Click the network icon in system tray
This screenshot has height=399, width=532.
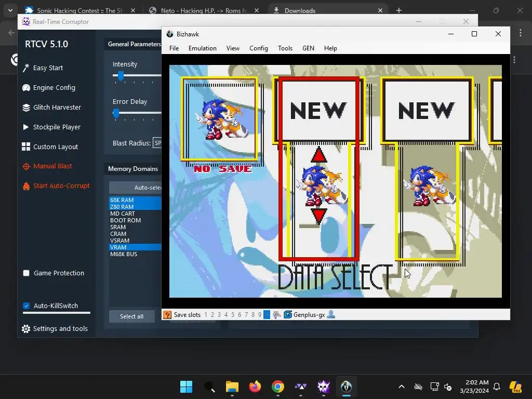tap(434, 387)
